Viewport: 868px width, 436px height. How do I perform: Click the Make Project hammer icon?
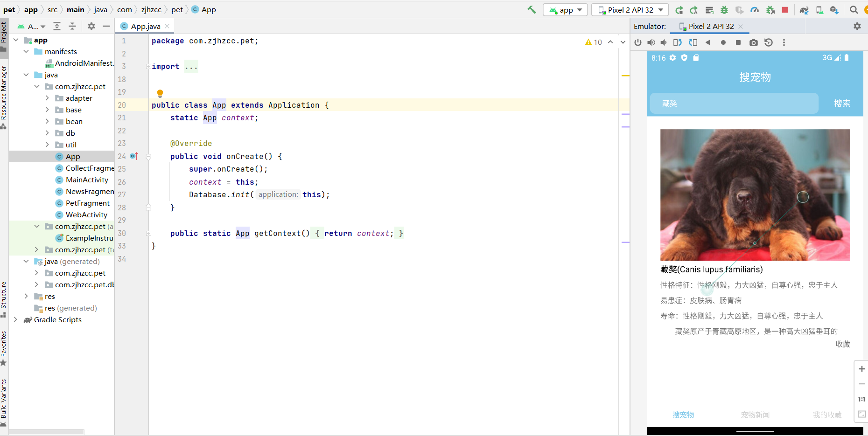pyautogui.click(x=532, y=10)
